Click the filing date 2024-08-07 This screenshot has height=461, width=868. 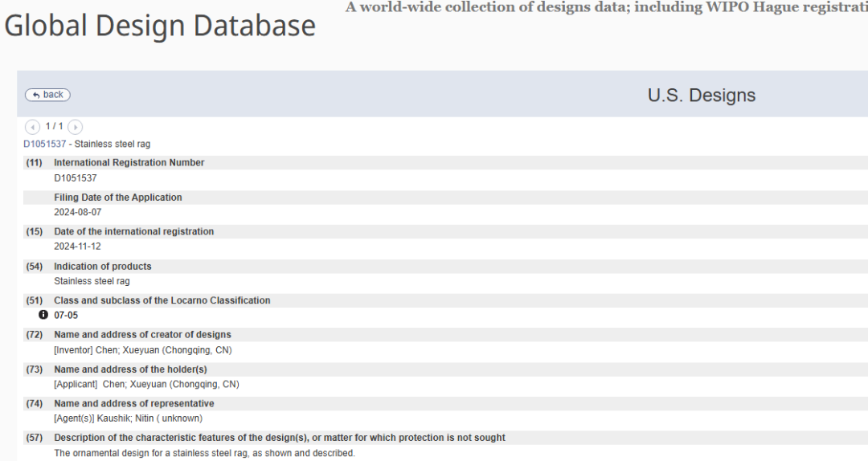coord(77,213)
